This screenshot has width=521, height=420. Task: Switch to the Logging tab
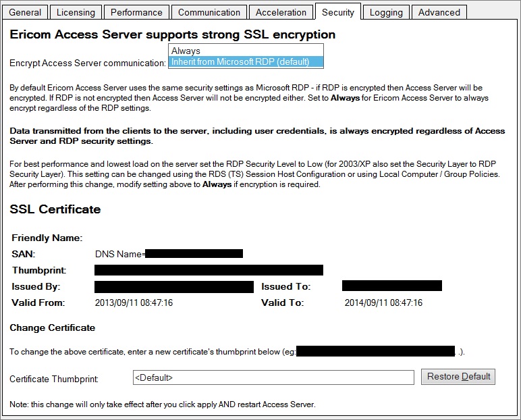[387, 12]
